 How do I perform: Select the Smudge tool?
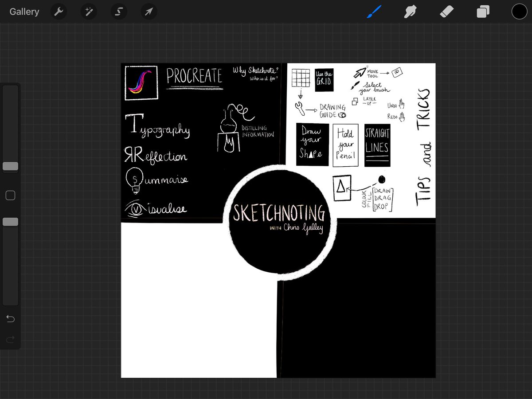click(411, 12)
